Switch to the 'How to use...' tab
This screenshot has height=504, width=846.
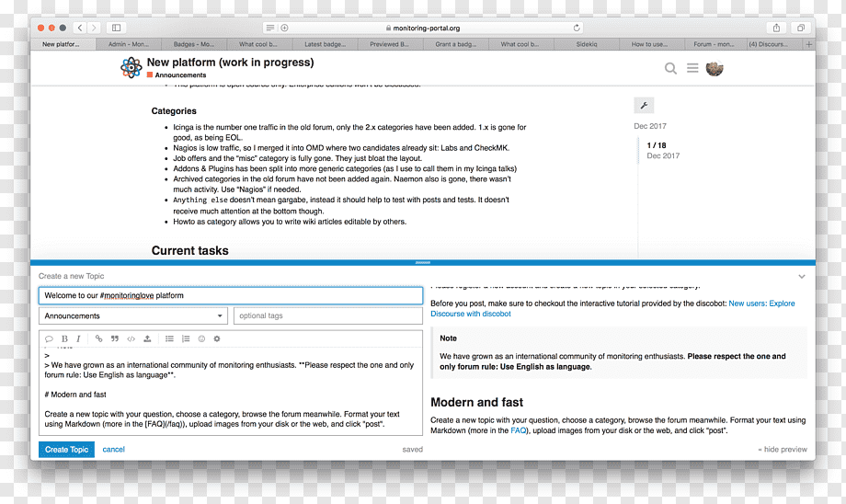coord(649,44)
